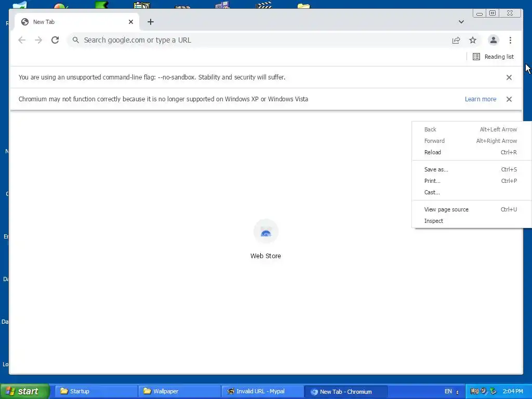The width and height of the screenshot is (532, 399).
Task: Choose Inspect in the context menu
Action: click(472, 221)
